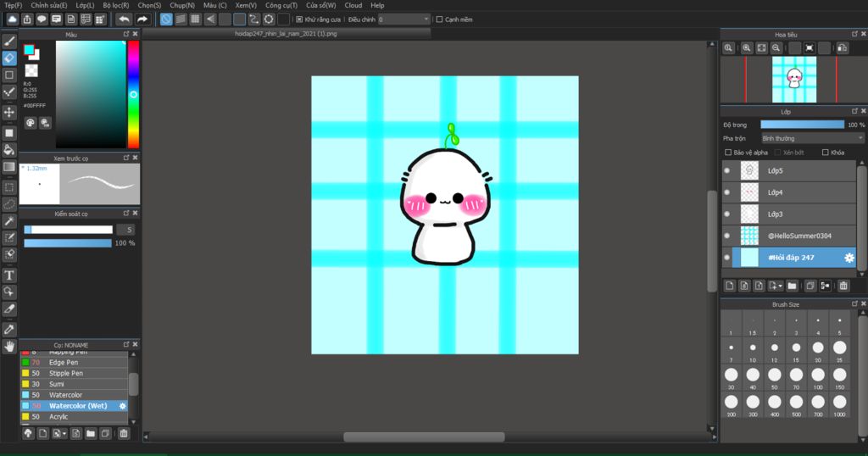Click the brush size slider in Kiểm soát cọ
Image resolution: width=868 pixels, height=456 pixels.
tap(68, 230)
